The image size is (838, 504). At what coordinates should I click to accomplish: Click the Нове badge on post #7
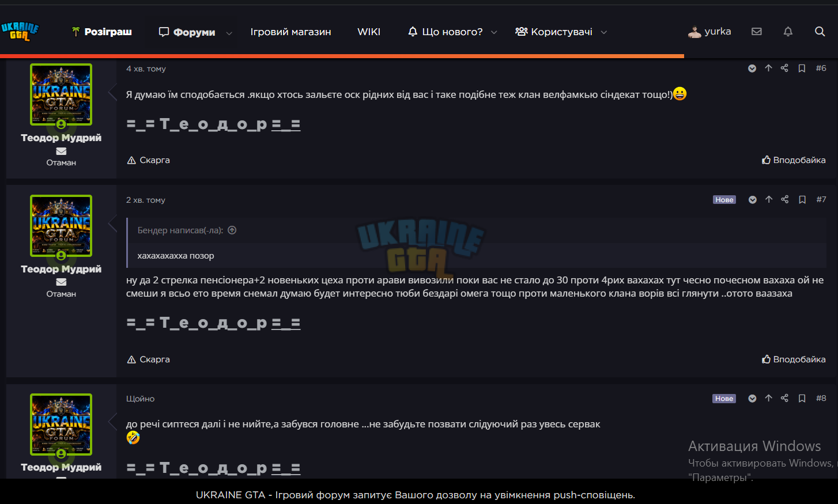click(724, 200)
